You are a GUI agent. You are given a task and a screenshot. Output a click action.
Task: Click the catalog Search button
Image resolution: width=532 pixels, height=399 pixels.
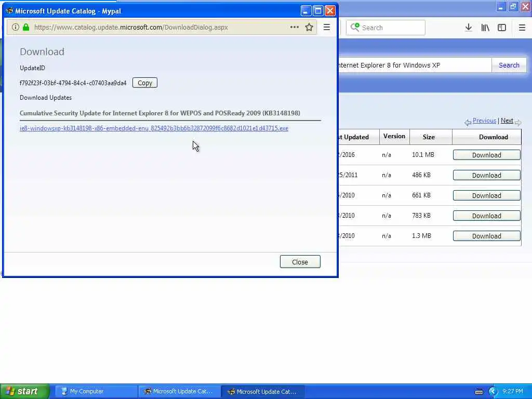509,65
